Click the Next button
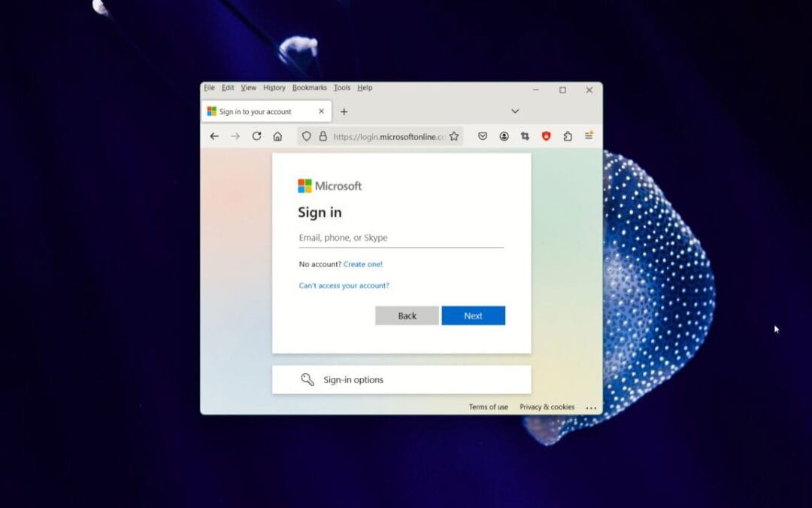 click(473, 315)
